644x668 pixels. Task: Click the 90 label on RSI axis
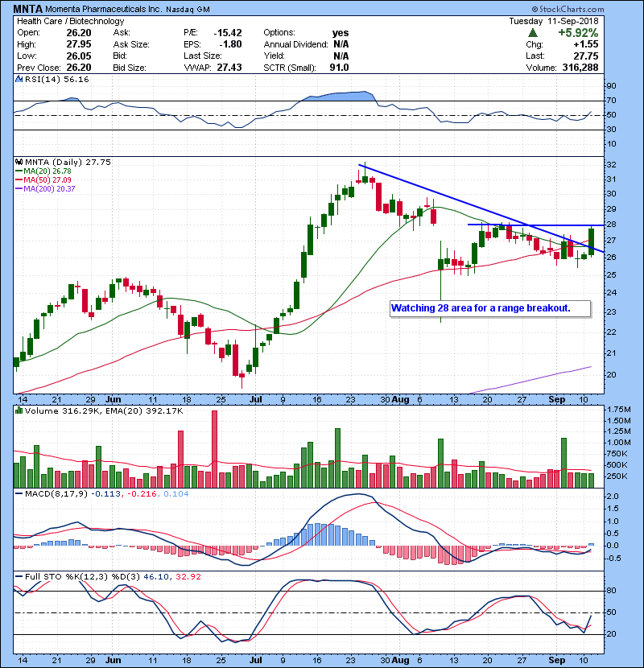tap(611, 86)
